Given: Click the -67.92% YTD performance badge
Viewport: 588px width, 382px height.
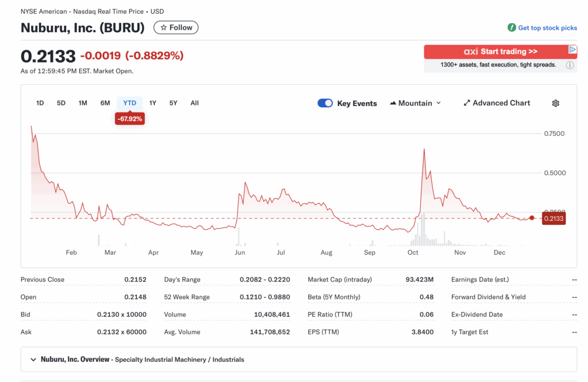Looking at the screenshot, I should click(130, 119).
